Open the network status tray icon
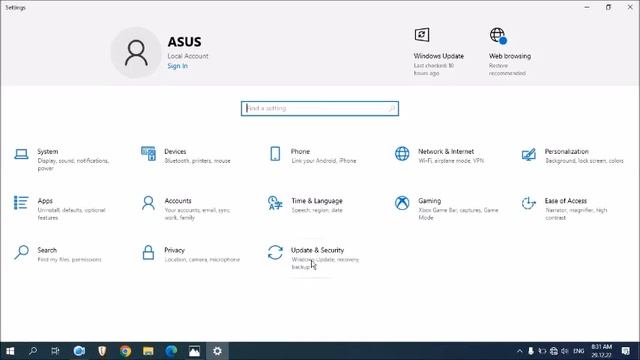 (553, 351)
